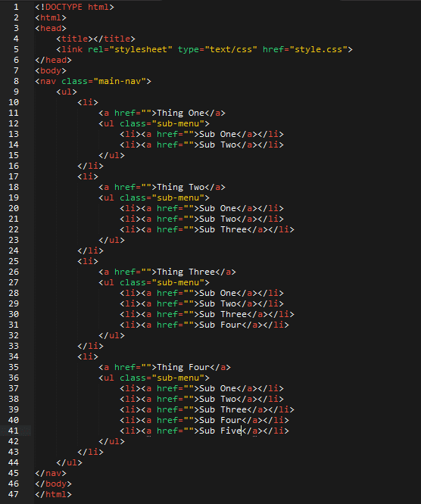Click "Sub Three" text on line 39
The height and width of the screenshot is (504, 421).
coord(223,410)
